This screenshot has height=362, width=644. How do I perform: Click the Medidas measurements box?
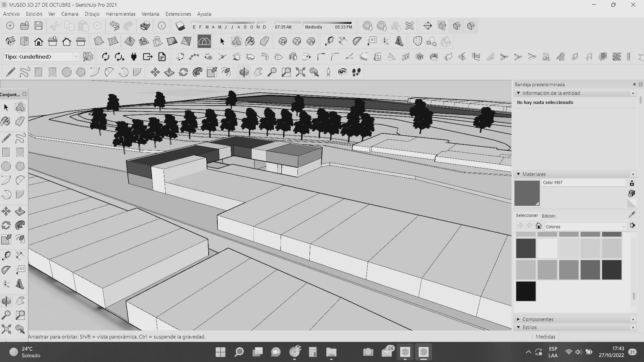tap(600, 336)
